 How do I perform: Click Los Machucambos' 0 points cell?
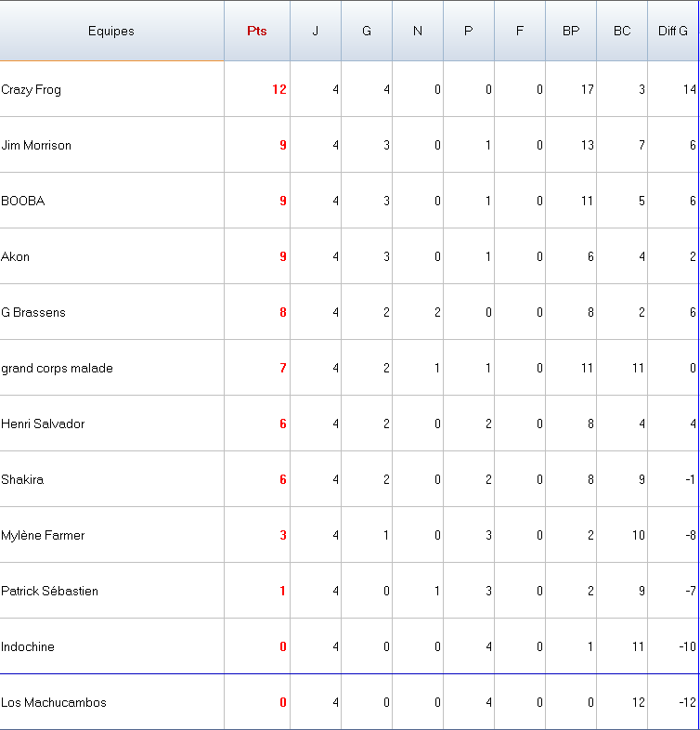tap(257, 702)
